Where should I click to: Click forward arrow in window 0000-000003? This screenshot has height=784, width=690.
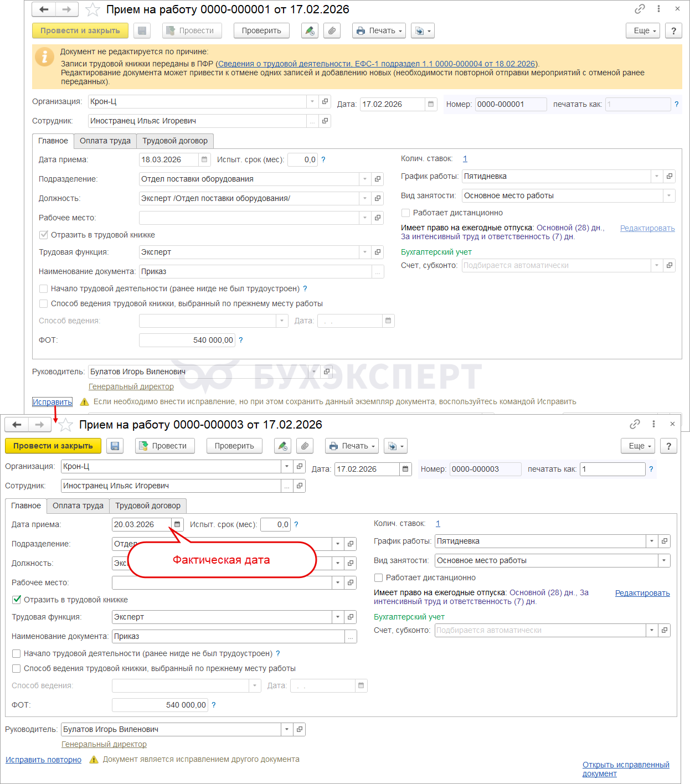(x=39, y=425)
